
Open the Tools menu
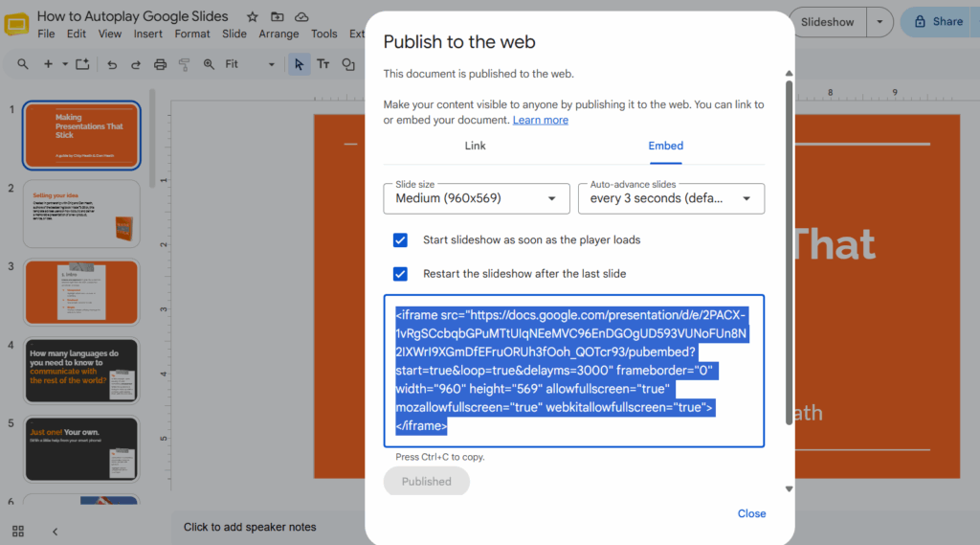[x=323, y=34]
